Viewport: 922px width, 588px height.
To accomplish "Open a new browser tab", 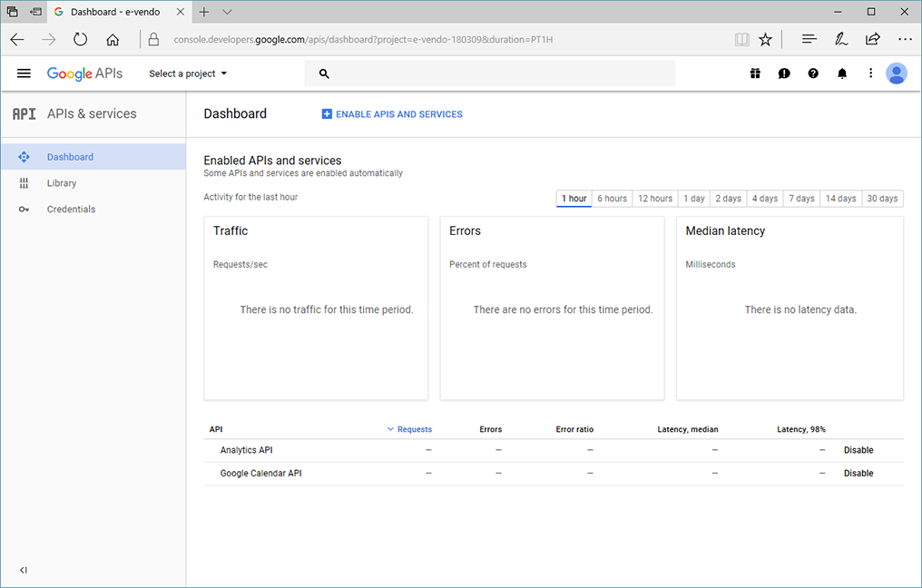I will click(x=204, y=12).
